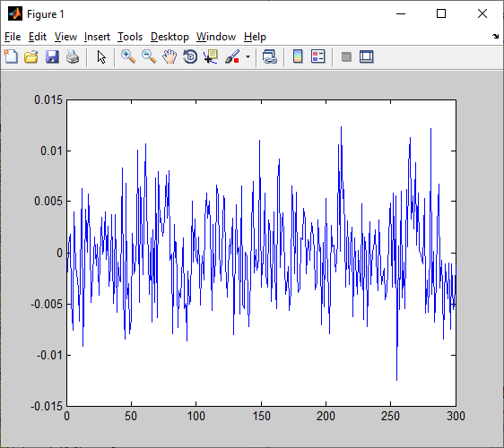Print the figure with the printer icon
The image size is (504, 448).
(x=73, y=56)
